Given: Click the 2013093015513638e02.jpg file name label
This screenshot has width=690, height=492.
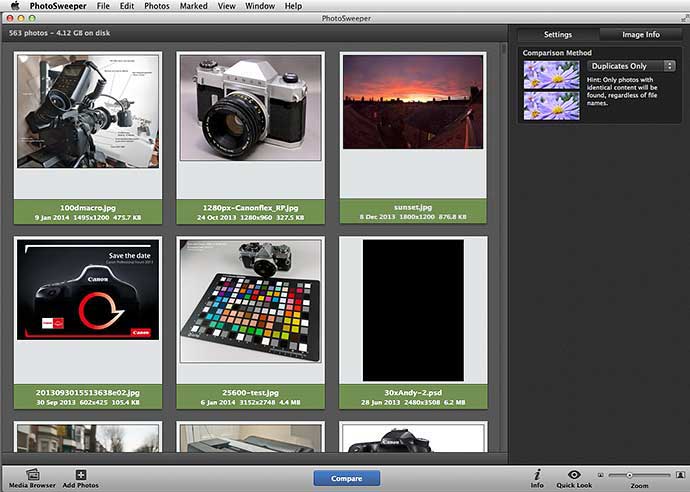Looking at the screenshot, I should (88, 393).
